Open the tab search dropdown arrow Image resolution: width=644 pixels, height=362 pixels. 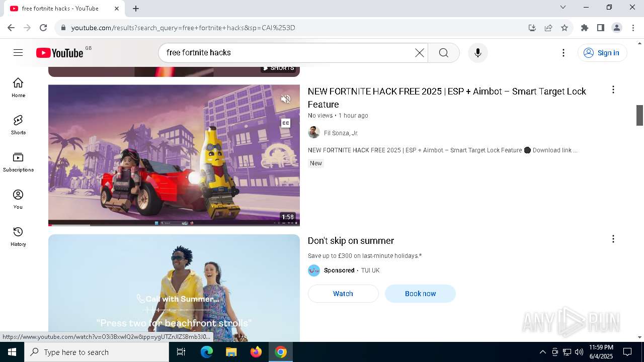563,7
